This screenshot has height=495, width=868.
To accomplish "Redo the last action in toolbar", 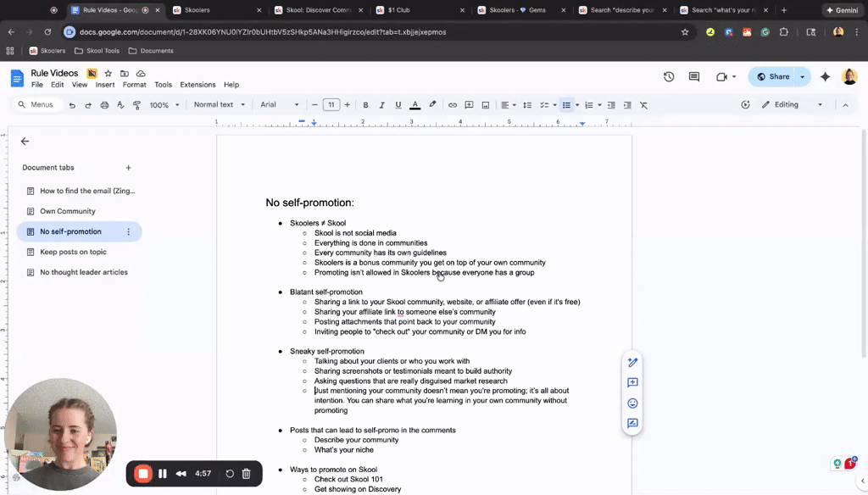I will pyautogui.click(x=88, y=104).
